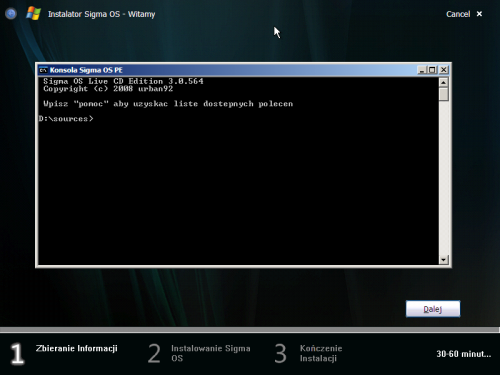
Task: Open console system menu icon in title bar
Action: [x=43, y=70]
